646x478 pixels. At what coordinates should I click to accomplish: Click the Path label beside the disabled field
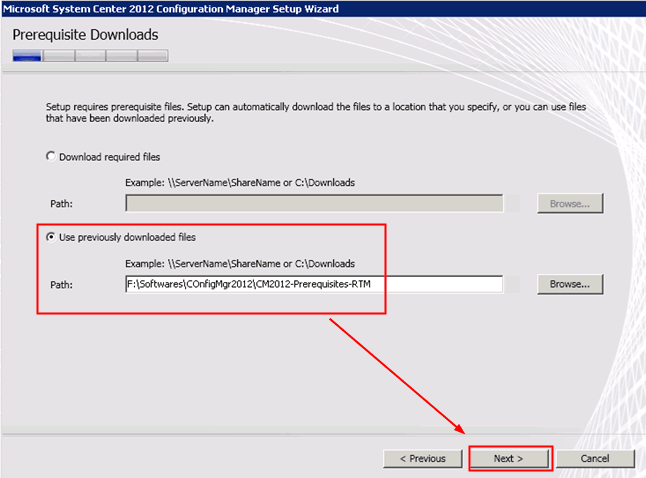click(x=61, y=204)
